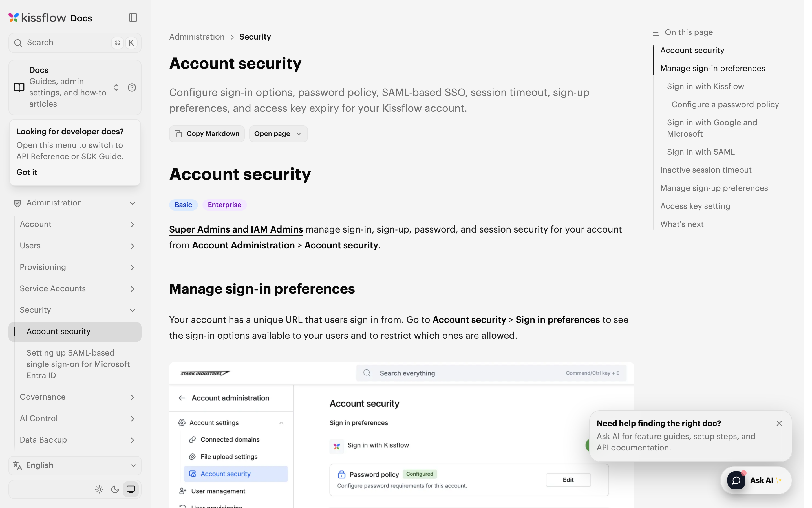Click the Administration breadcrumb
The image size is (812, 508).
(x=197, y=37)
